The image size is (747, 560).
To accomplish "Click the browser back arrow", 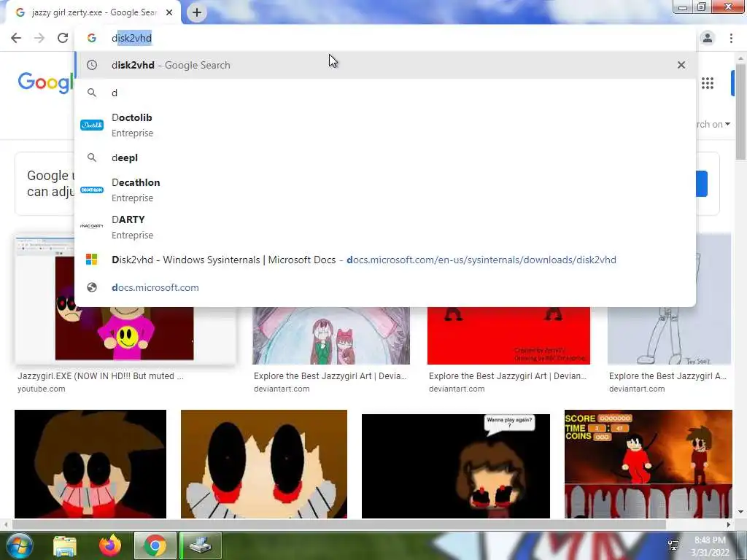I will [x=16, y=38].
